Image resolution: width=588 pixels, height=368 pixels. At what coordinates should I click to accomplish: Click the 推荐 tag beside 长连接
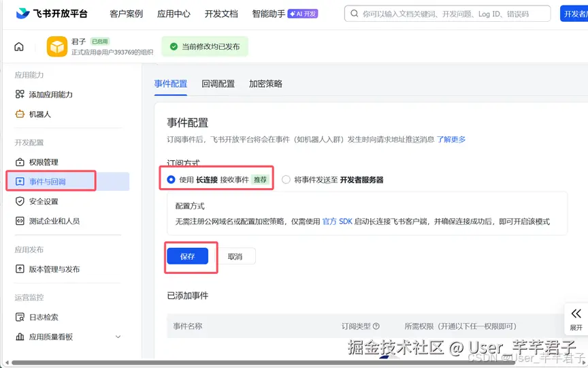coord(260,179)
